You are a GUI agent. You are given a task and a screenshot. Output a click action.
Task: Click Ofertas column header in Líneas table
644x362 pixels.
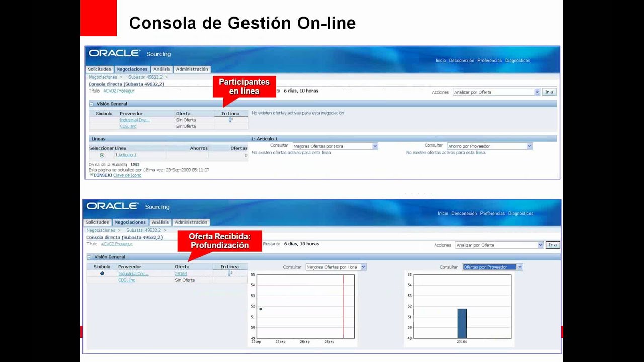[x=239, y=148]
